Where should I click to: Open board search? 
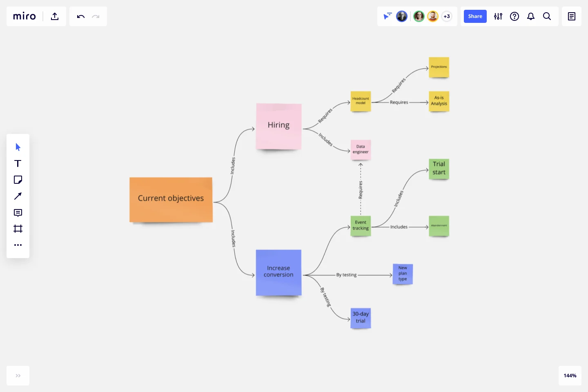coord(547,16)
